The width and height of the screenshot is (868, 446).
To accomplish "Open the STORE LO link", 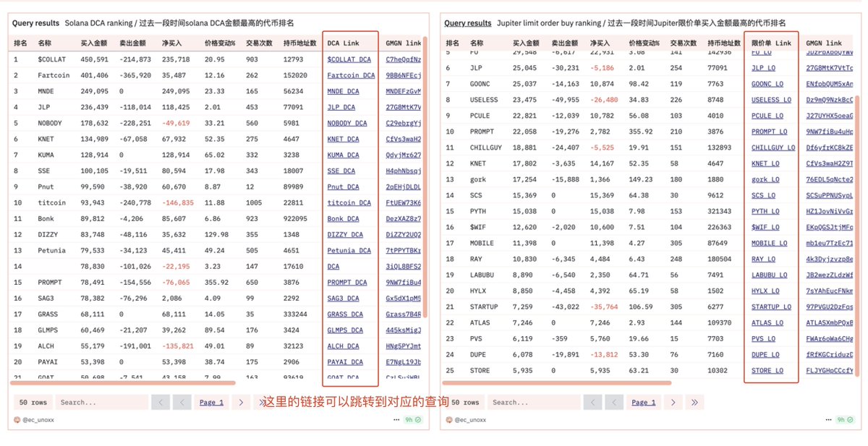I will click(x=767, y=370).
